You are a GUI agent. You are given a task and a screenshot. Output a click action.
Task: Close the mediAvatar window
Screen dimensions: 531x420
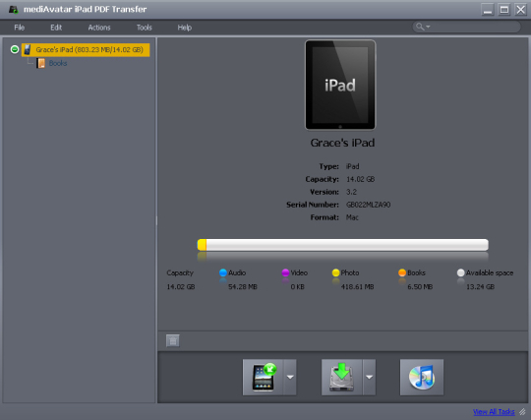(521, 10)
